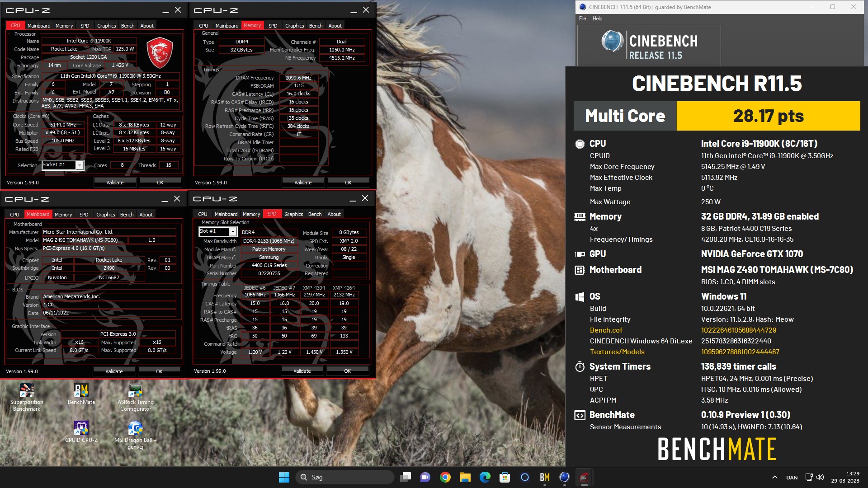Image resolution: width=868 pixels, height=488 pixels.
Task: Click the Core Speed value 5144.0 MHz
Action: (x=63, y=125)
